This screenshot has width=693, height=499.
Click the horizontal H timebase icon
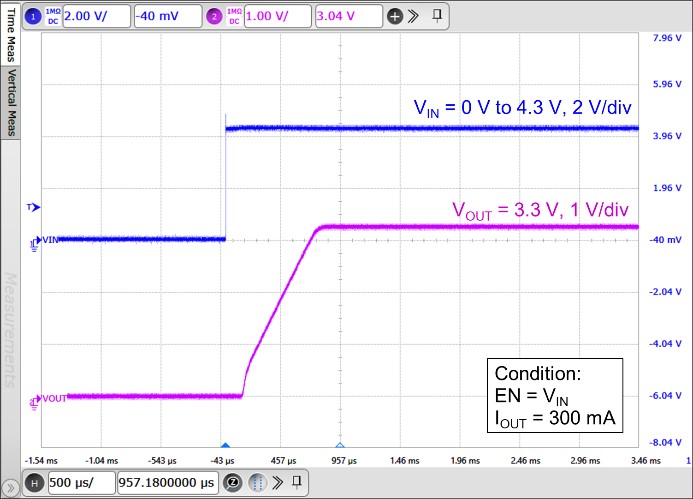33,483
